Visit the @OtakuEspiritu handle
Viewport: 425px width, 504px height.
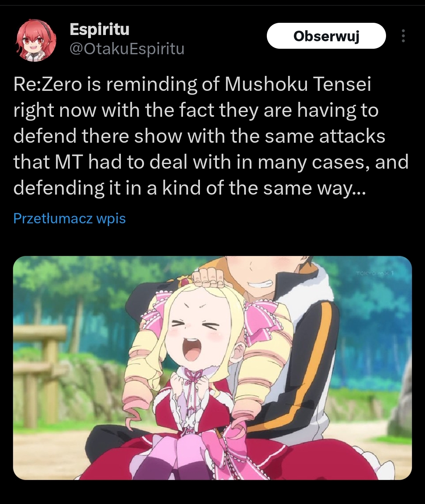click(127, 49)
